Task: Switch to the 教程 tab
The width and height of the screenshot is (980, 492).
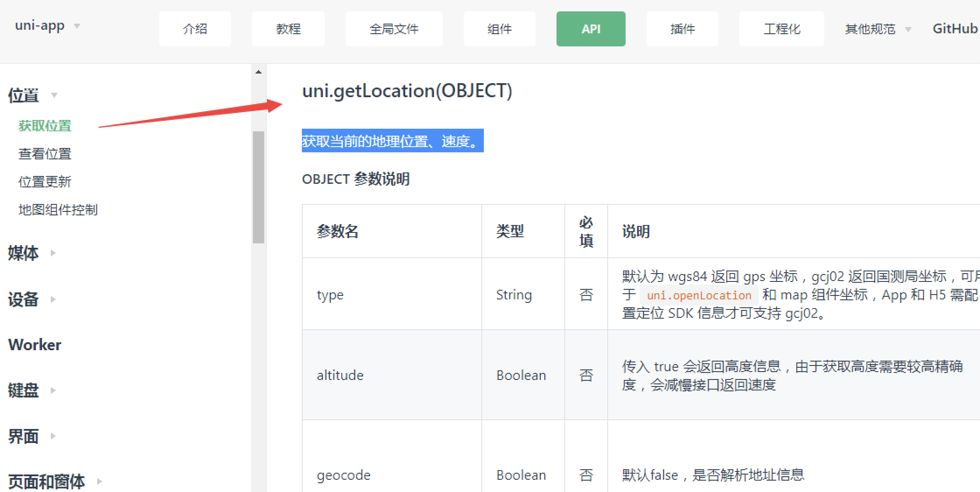Action: [288, 29]
